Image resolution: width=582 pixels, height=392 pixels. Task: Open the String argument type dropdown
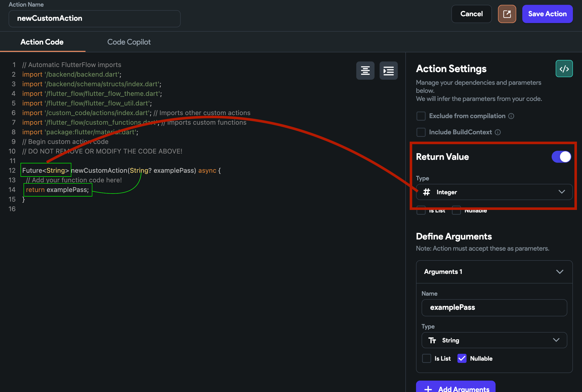click(494, 340)
